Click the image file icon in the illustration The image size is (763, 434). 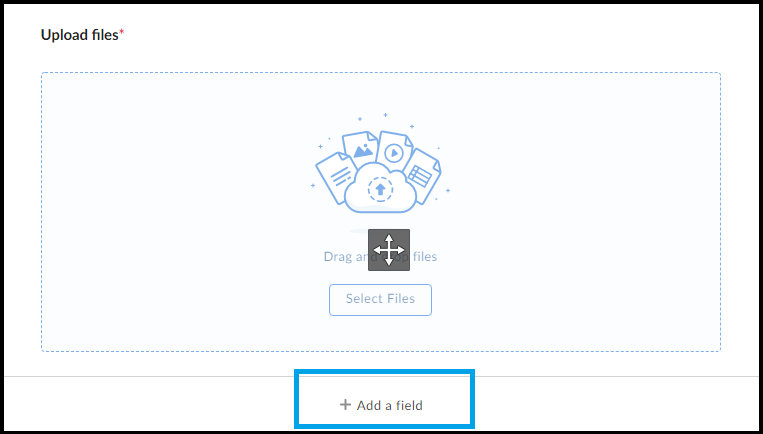click(360, 148)
